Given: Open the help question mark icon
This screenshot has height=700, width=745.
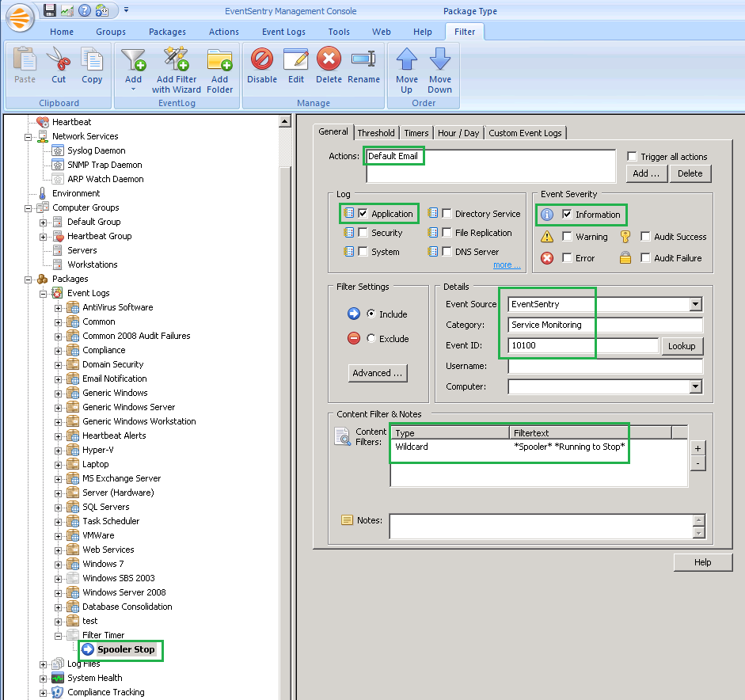Looking at the screenshot, I should (85, 10).
